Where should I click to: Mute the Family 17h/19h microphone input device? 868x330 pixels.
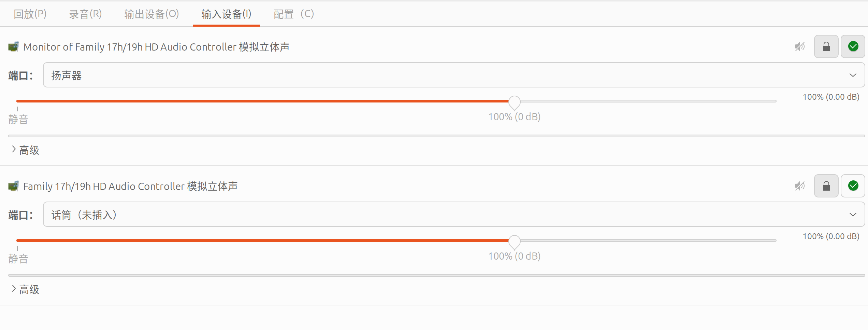[x=799, y=186]
